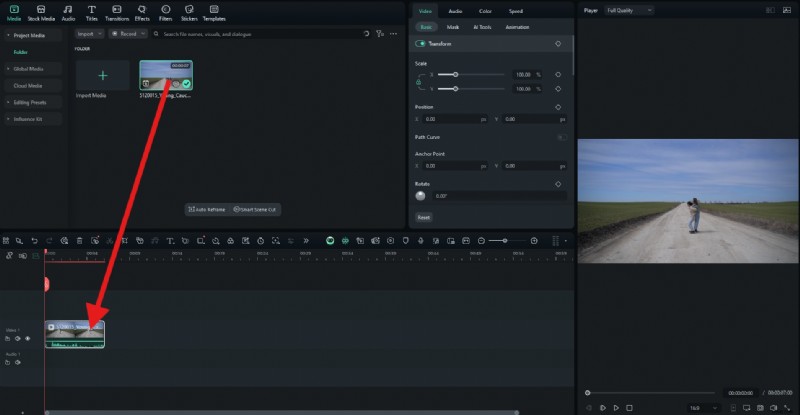Click the Import Media plus tile
This screenshot has width=800, height=415.
(103, 76)
